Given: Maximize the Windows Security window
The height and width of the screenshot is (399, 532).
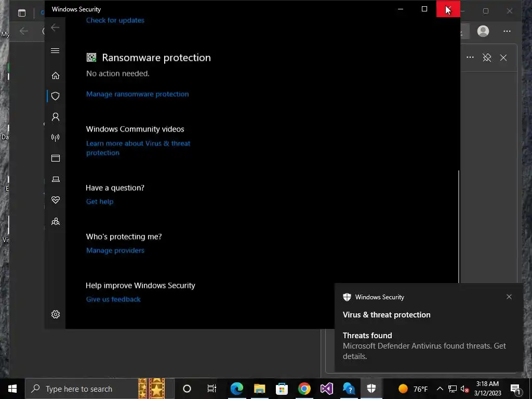Looking at the screenshot, I should point(424,9).
